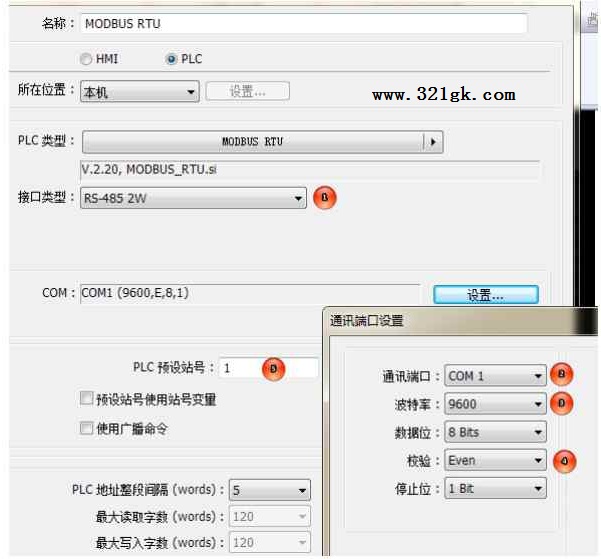Open the 所在位置 dropdown showing 本机

tap(139, 92)
